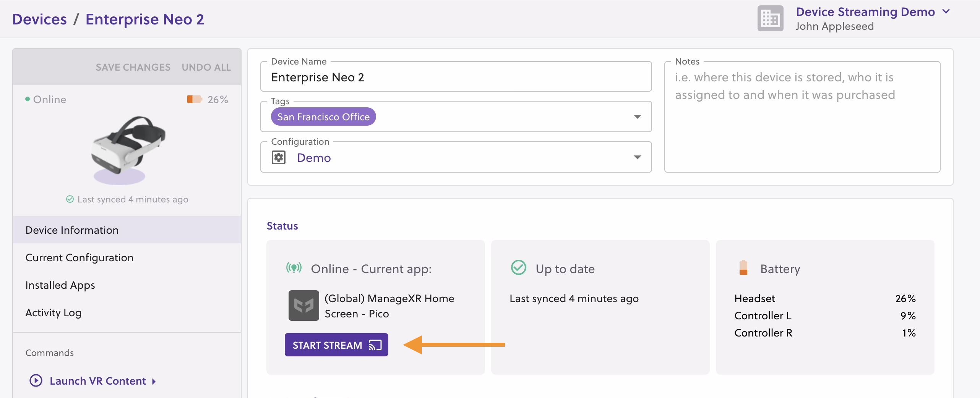
Task: Click the ManageXR Home Screen app icon
Action: [303, 305]
